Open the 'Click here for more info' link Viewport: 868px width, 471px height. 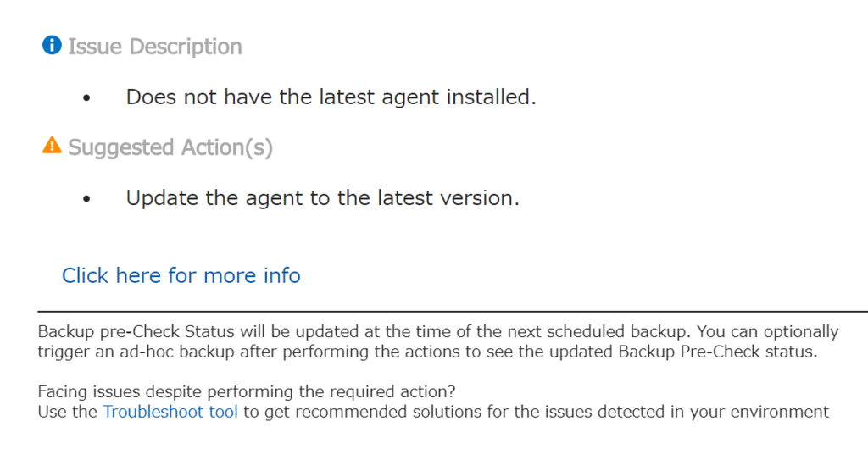coord(181,275)
